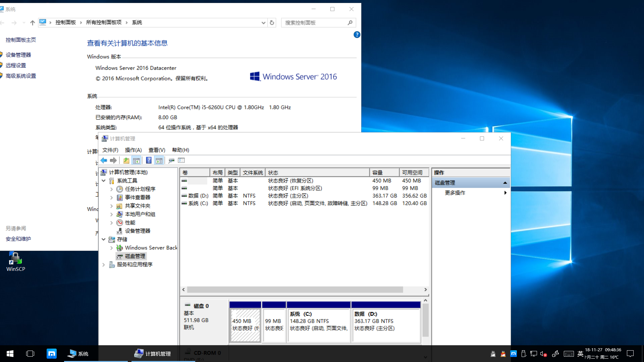Image resolution: width=644 pixels, height=362 pixels.
Task: Expand the Event Viewer node
Action: [112, 197]
